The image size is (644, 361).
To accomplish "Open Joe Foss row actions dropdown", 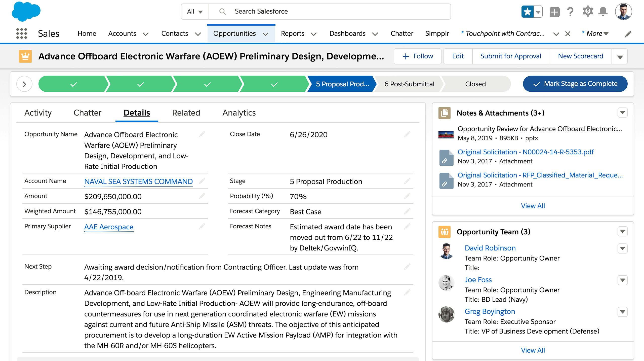I will coord(623,280).
